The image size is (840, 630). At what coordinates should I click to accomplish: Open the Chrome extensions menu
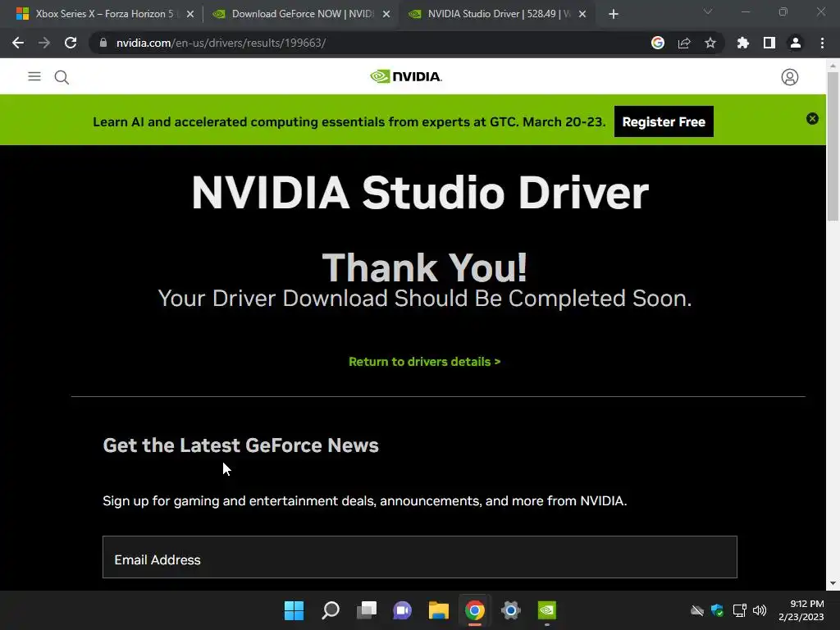tap(743, 43)
